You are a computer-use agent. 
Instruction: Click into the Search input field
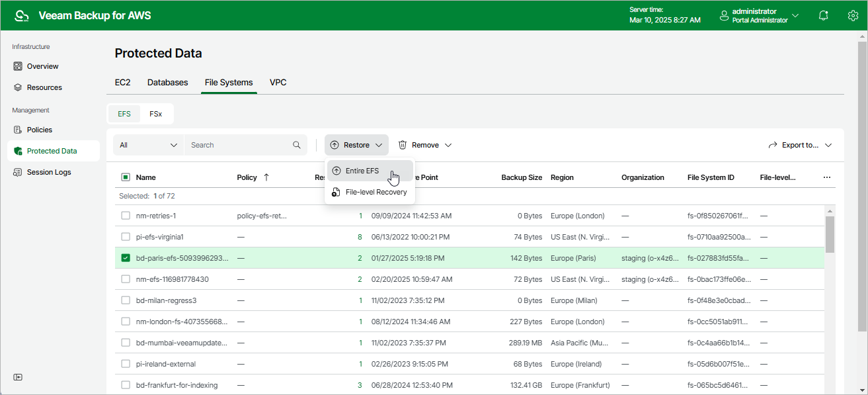pos(238,145)
